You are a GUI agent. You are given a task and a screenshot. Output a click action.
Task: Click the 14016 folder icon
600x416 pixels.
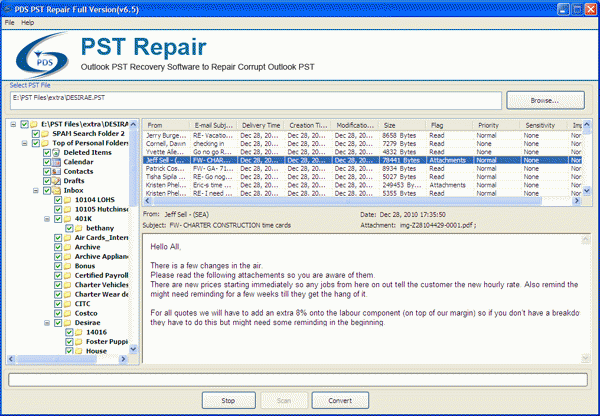coord(79,332)
